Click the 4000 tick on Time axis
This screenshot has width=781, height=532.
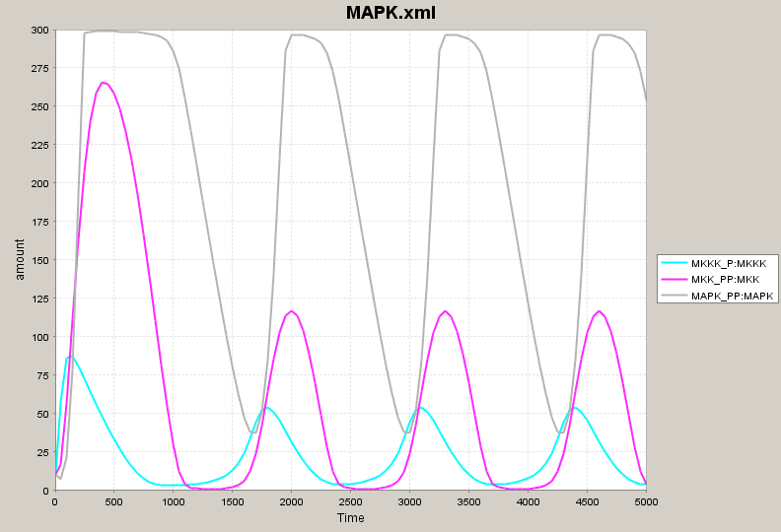[529, 501]
